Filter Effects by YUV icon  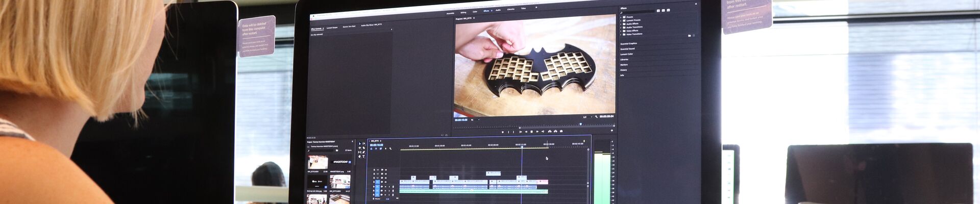[x=668, y=10]
